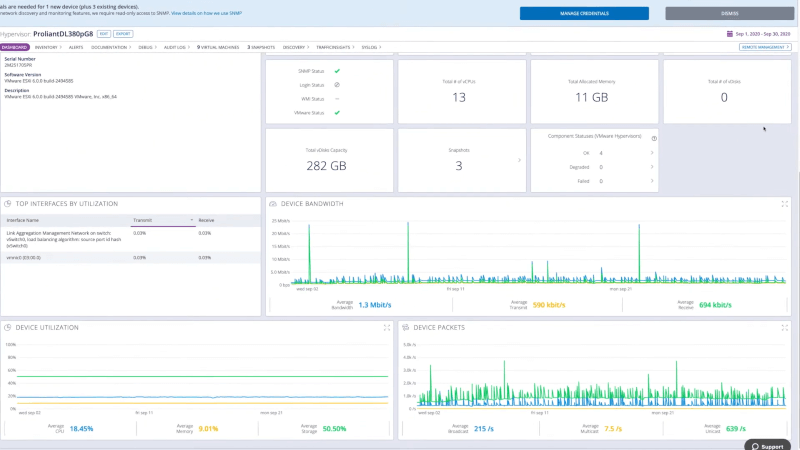This screenshot has height=450, width=800.
Task: Click the Device Packets panel icon
Action: (x=406, y=328)
